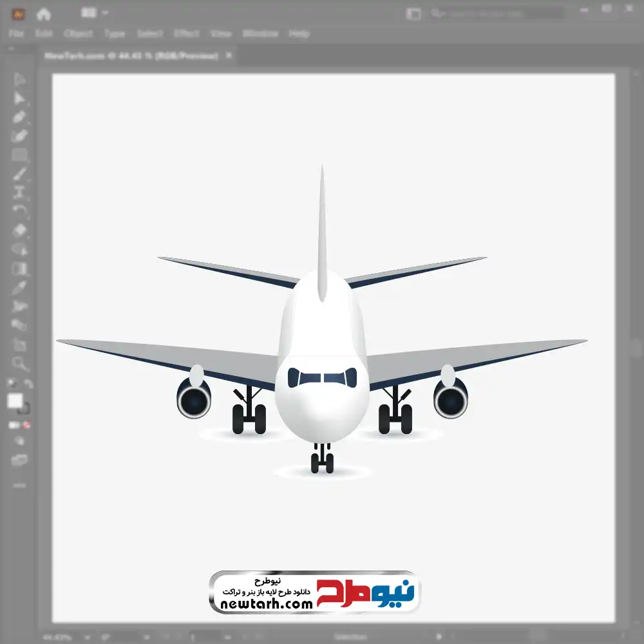Open the Effect menu
This screenshot has width=644, height=644.
[x=187, y=33]
